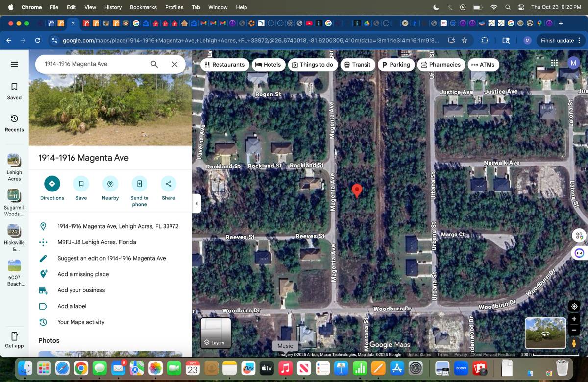The width and height of the screenshot is (588, 382).
Task: Click the Directions icon button
Action: pos(52,184)
